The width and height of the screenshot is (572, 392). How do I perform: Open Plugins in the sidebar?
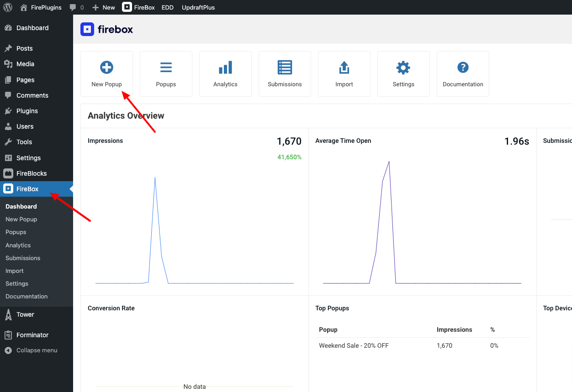[x=37, y=111]
